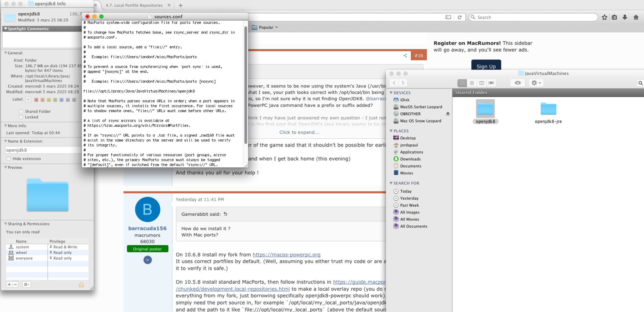Open Documents in Finder sidebar

[410, 166]
